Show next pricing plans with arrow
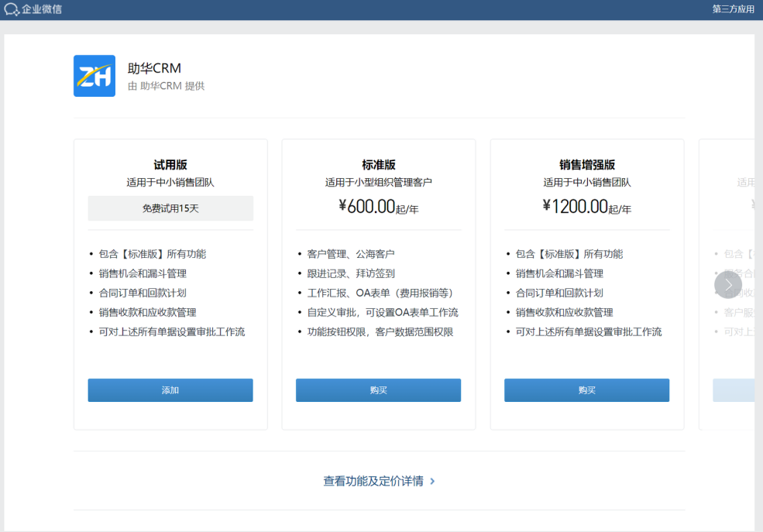 [728, 284]
